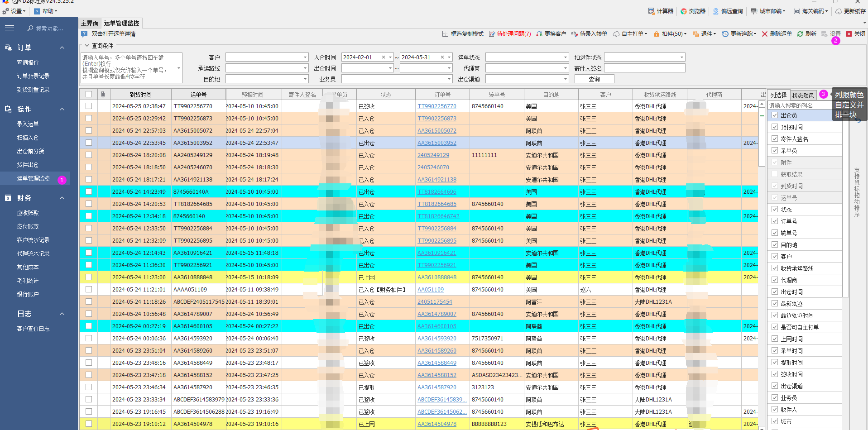
Task: Collapse the 查询条件 section
Action: click(x=87, y=46)
